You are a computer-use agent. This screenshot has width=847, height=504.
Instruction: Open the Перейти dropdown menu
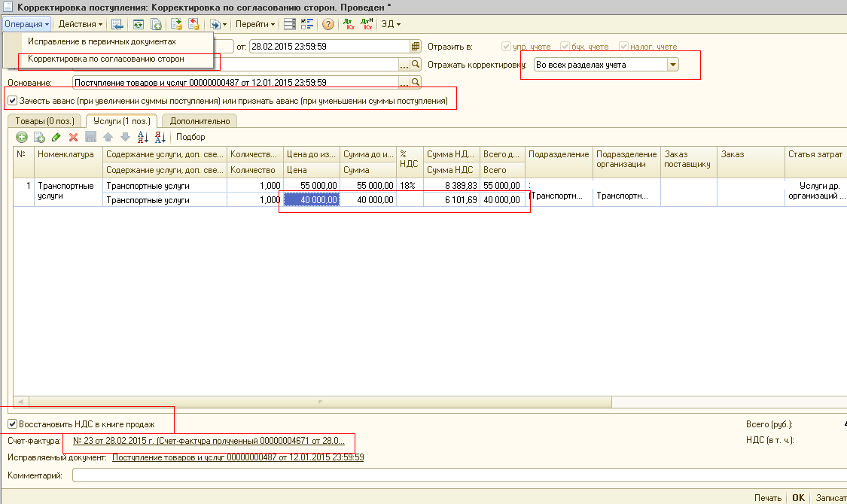click(255, 24)
